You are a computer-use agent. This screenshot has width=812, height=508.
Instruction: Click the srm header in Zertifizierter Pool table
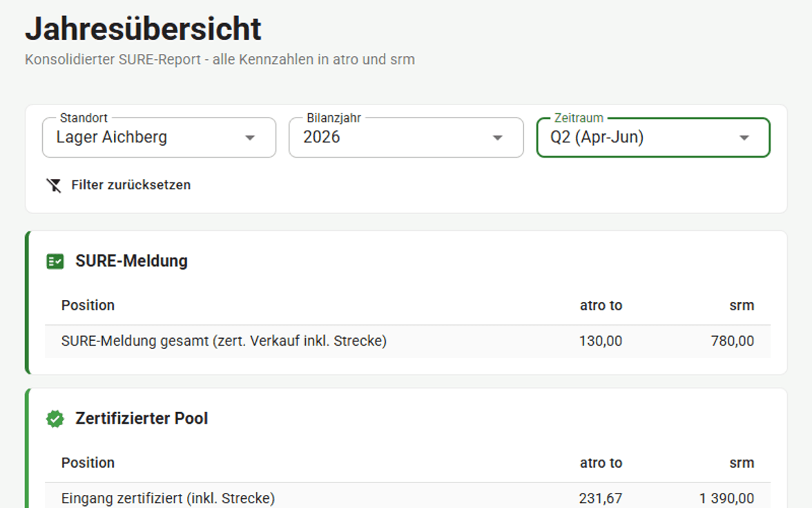[742, 463]
